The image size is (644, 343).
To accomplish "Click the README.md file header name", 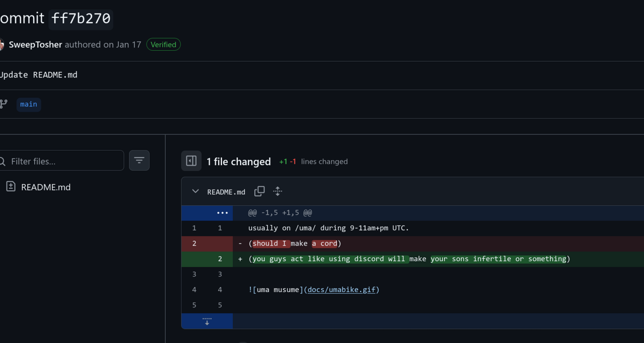I will 226,192.
